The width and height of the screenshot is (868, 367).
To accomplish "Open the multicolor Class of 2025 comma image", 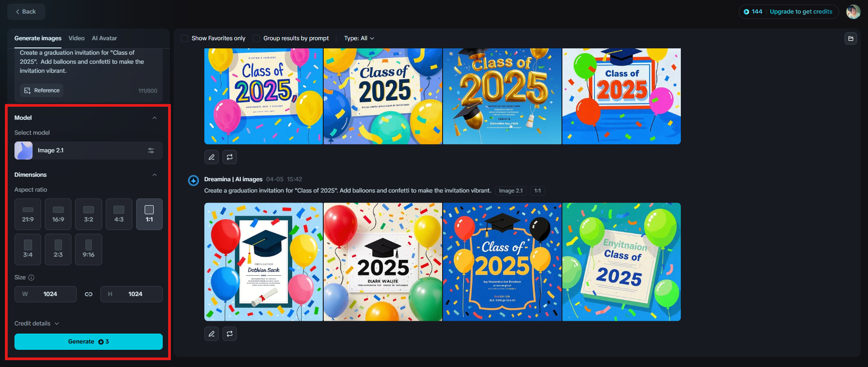I will [264, 97].
